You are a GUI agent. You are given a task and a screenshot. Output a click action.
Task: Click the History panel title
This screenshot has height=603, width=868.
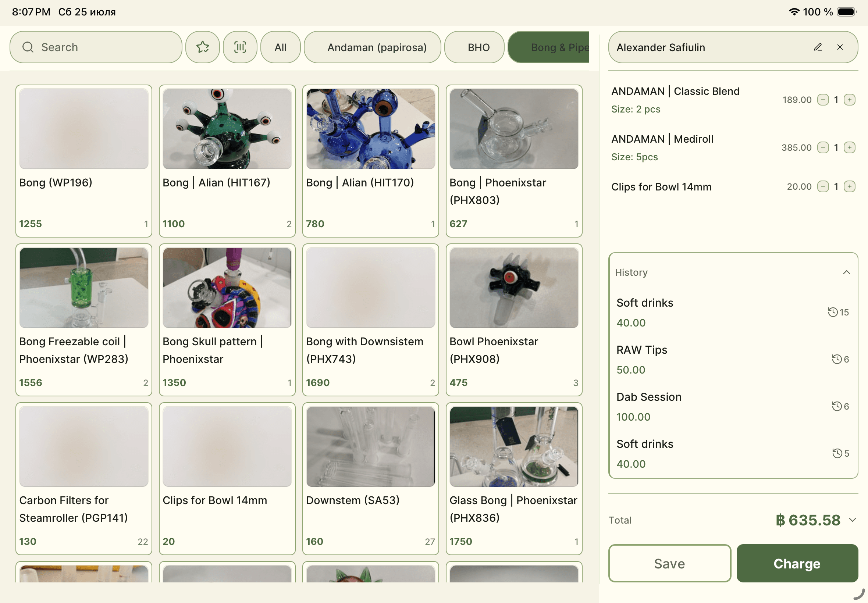(631, 272)
